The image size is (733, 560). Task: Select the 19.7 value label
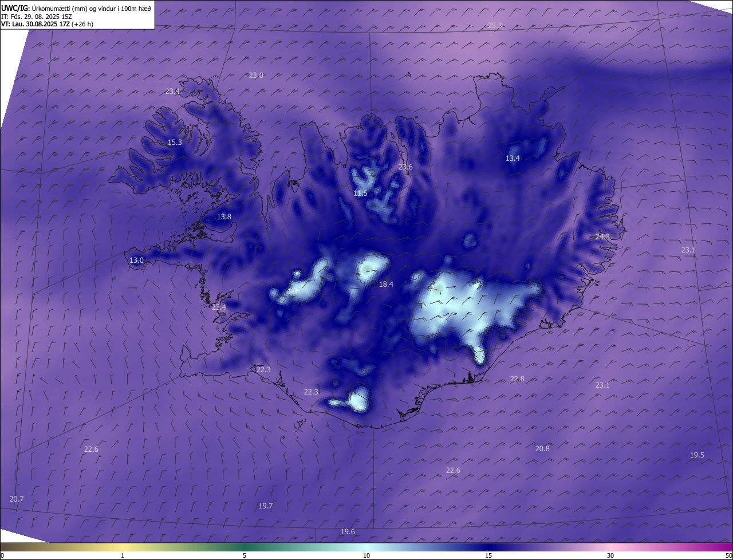pos(266,506)
